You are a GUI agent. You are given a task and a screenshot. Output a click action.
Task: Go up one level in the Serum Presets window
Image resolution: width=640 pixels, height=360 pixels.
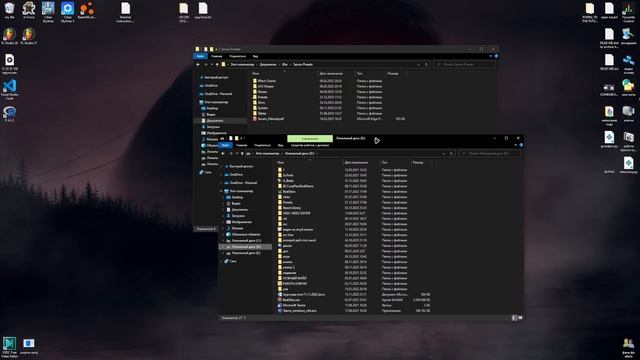[x=217, y=64]
